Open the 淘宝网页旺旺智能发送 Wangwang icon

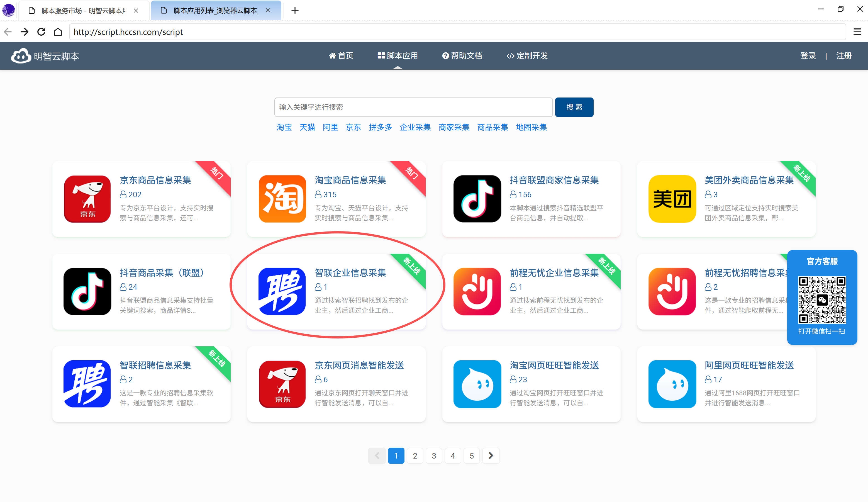coord(477,384)
